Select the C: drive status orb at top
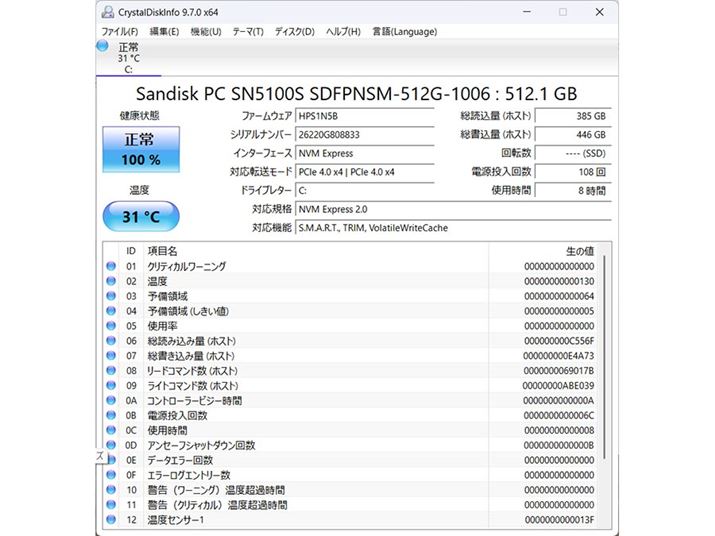This screenshot has width=715, height=536. coord(103,46)
